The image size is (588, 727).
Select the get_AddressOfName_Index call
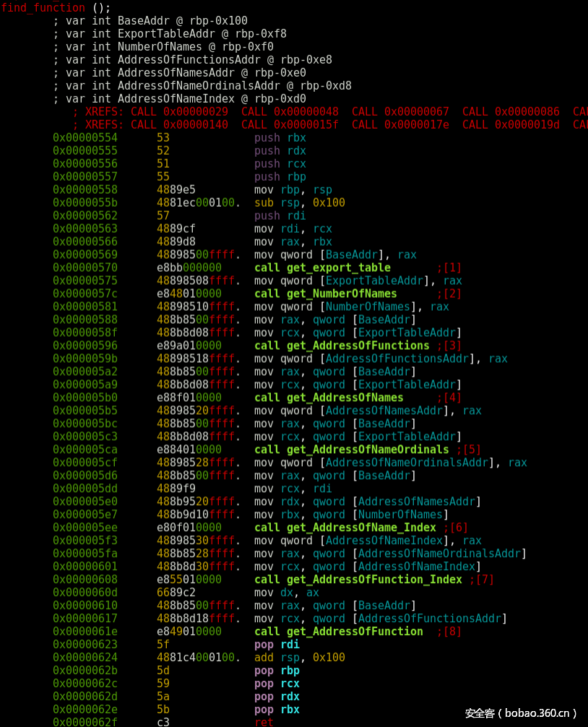point(345,528)
